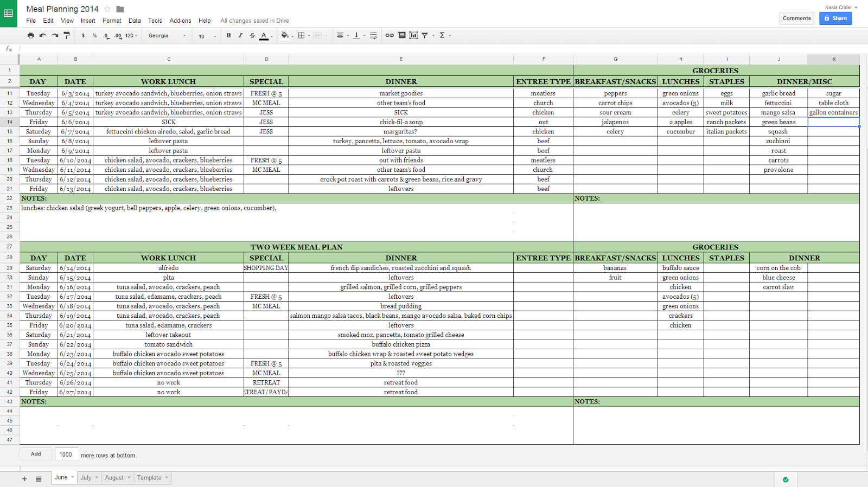868x487 pixels.
Task: Switch to the July sheet tab
Action: point(86,478)
